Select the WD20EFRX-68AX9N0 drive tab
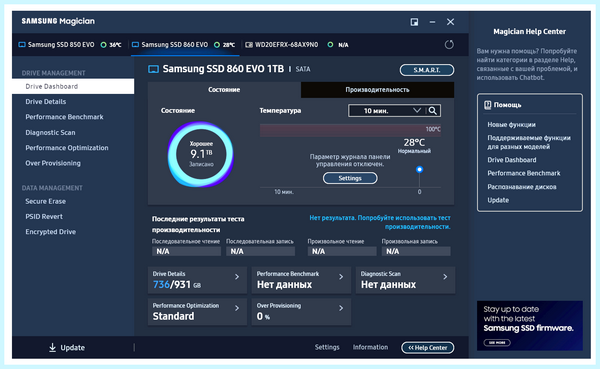 (x=297, y=45)
